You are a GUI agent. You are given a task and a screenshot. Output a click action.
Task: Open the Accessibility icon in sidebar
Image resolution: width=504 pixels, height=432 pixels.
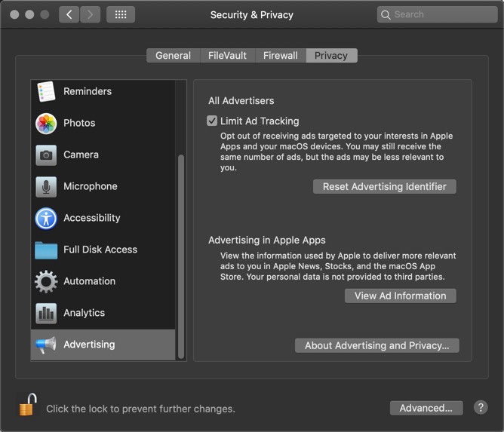[x=46, y=219]
